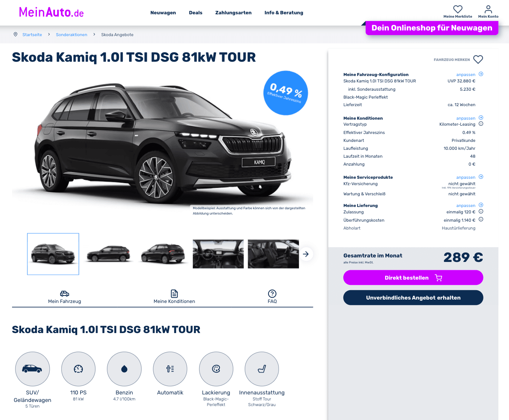This screenshot has width=509, height=420.
Task: Select the dashboard interior thumbnail
Action: click(218, 254)
